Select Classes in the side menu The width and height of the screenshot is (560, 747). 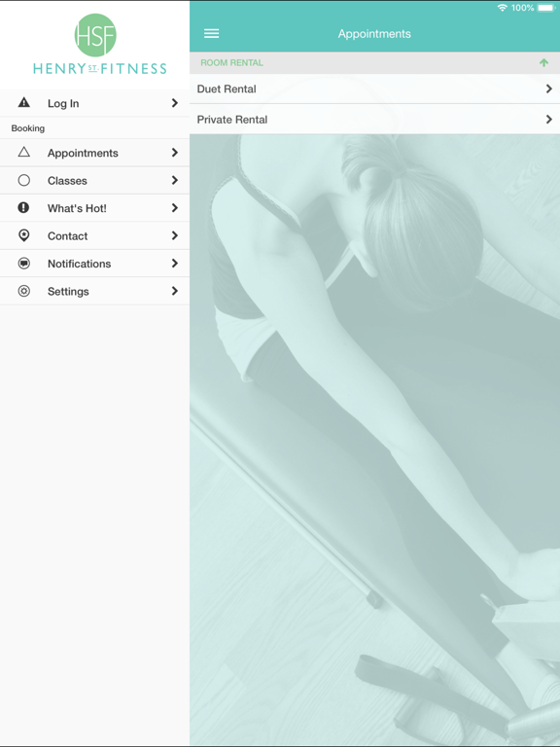tap(94, 180)
